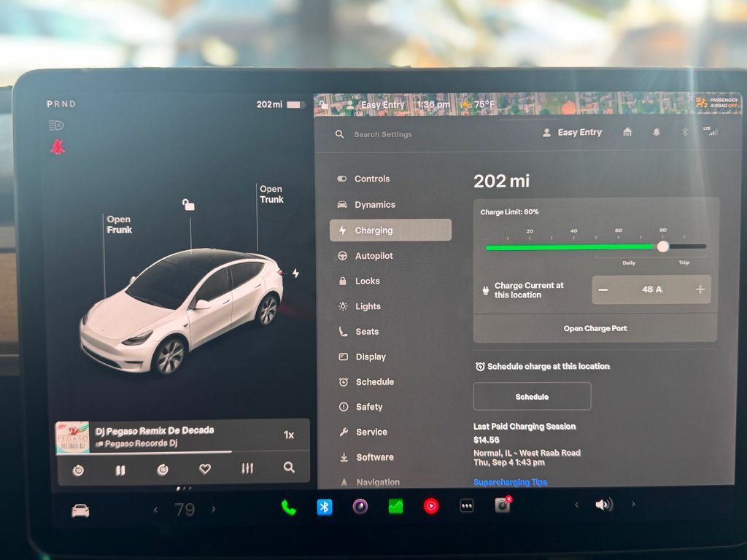
Task: Tap the LTE signal strength icon
Action: click(x=711, y=131)
